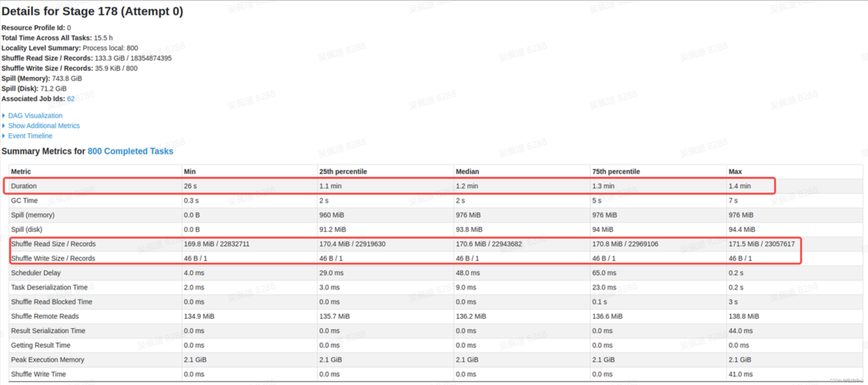Screen dimensions: 868x385
Task: Click the Scheduler Delay row label
Action: pos(36,273)
